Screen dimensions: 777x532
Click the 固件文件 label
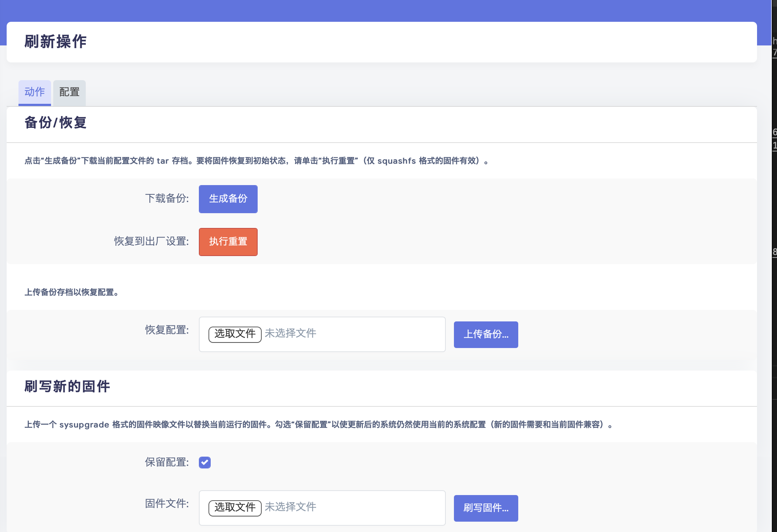point(167,504)
